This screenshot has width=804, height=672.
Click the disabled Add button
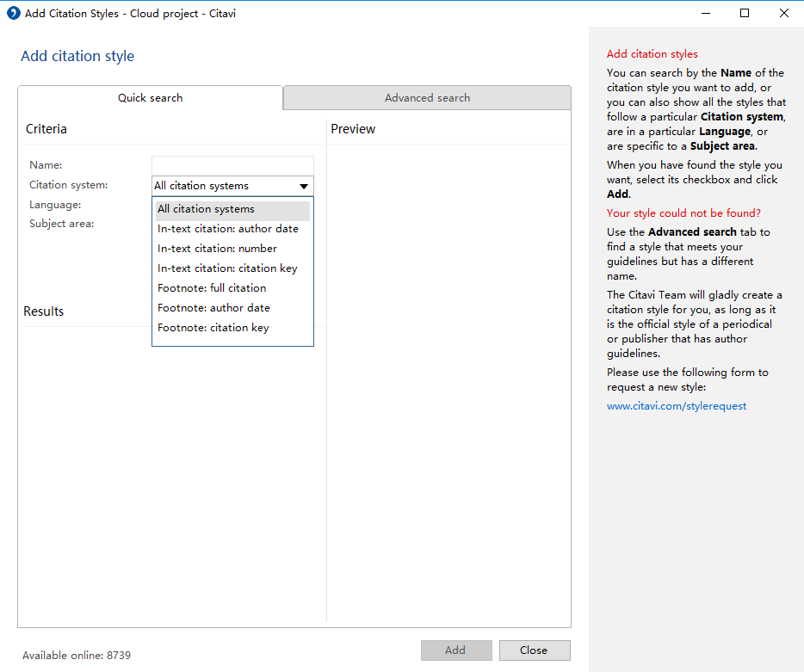(456, 650)
